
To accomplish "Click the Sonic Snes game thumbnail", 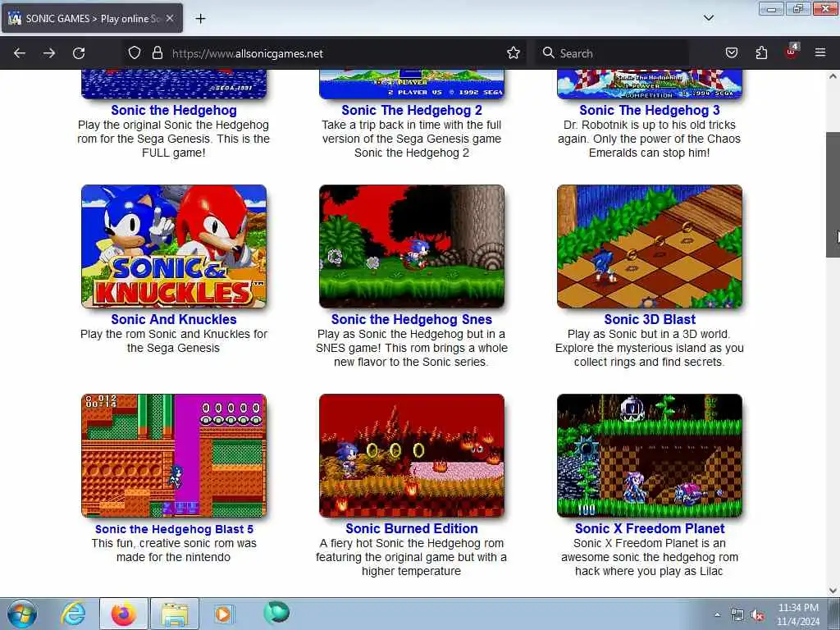I will [x=412, y=246].
